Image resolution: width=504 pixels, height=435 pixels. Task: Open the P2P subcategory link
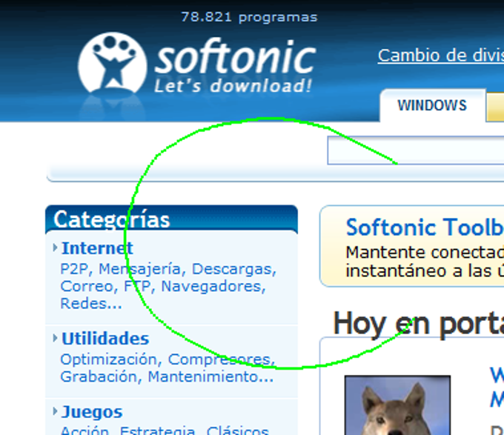click(x=74, y=268)
